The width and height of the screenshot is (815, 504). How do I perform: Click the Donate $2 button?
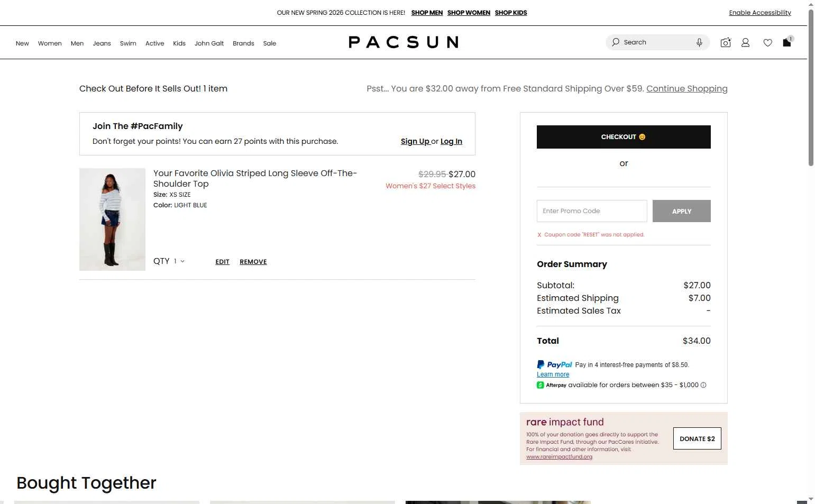[x=697, y=438]
